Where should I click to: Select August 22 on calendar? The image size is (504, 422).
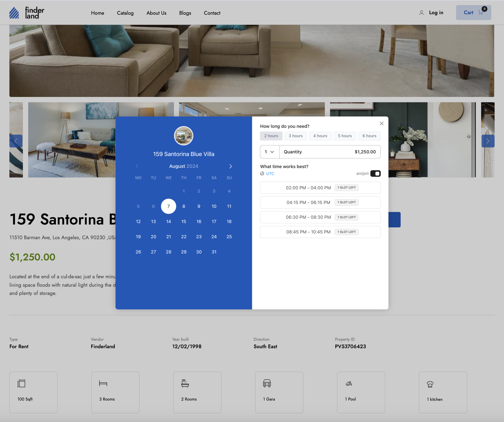coord(184,237)
